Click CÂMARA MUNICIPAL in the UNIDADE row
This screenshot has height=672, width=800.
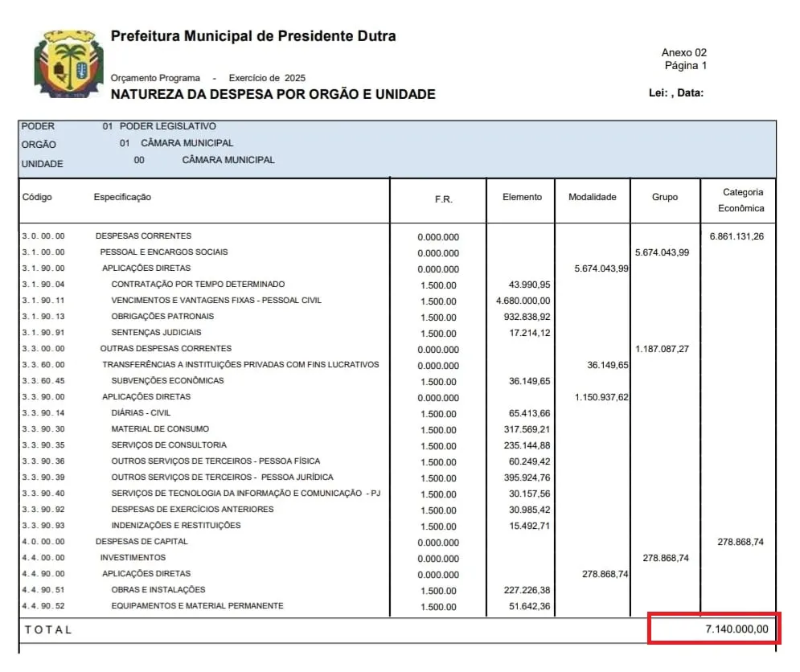pos(228,160)
